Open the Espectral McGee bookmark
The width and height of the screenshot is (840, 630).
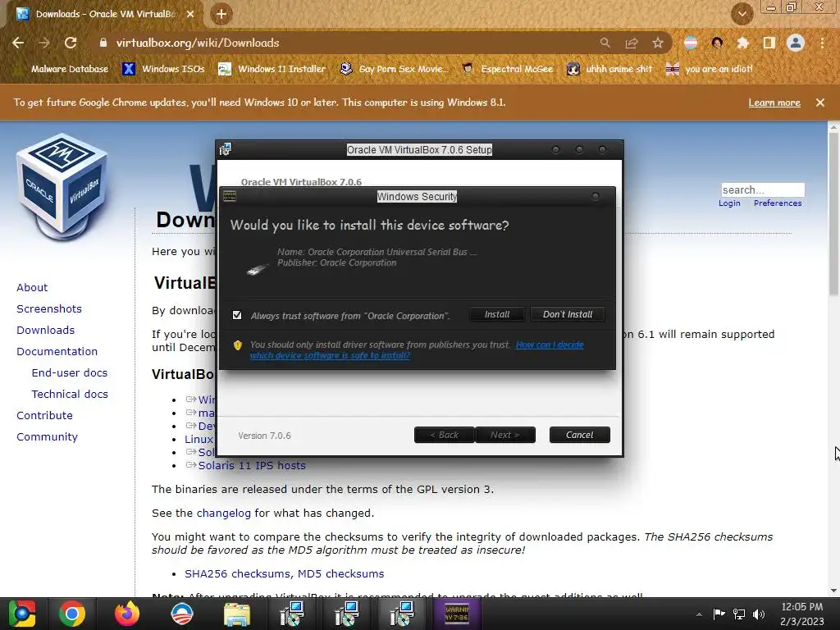tap(508, 69)
